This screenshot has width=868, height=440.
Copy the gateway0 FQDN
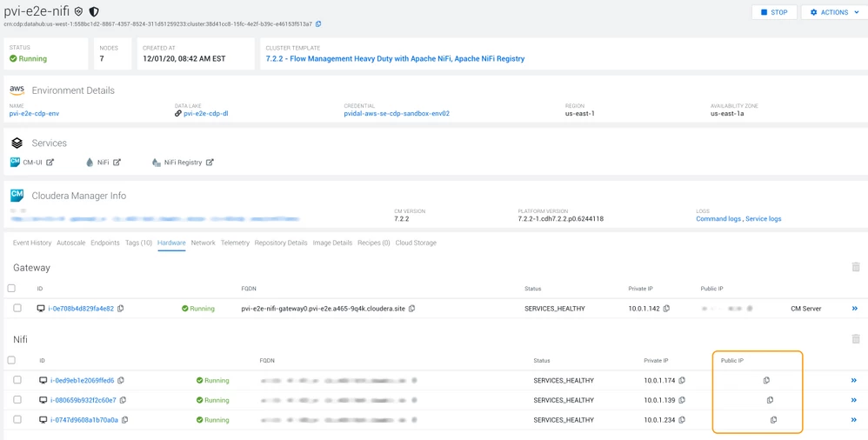tap(412, 309)
